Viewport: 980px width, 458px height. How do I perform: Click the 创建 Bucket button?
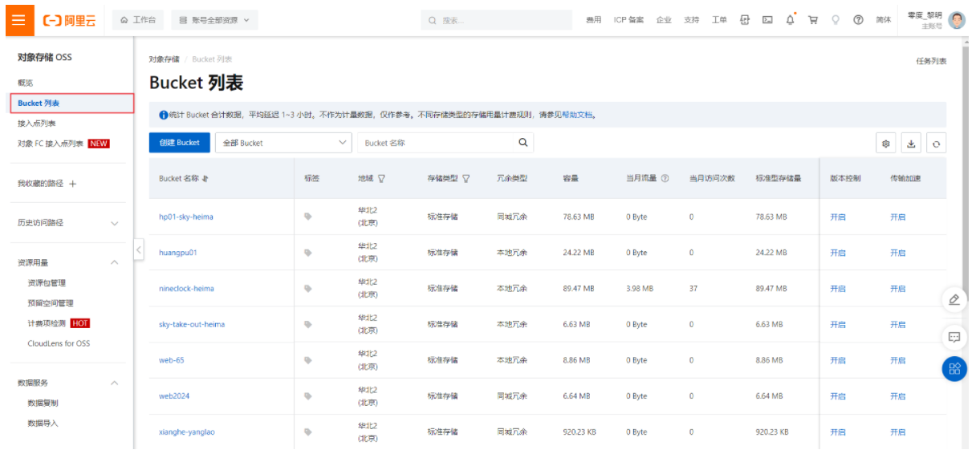point(180,143)
